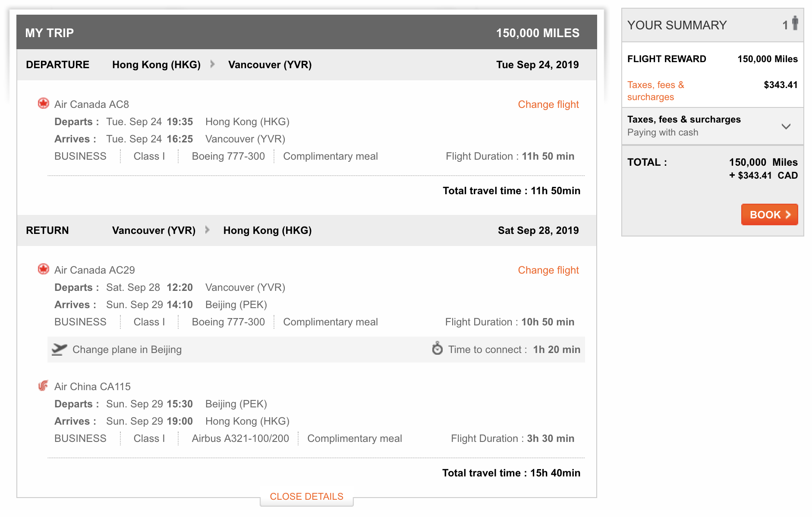Select the Departure section header

(x=57, y=65)
